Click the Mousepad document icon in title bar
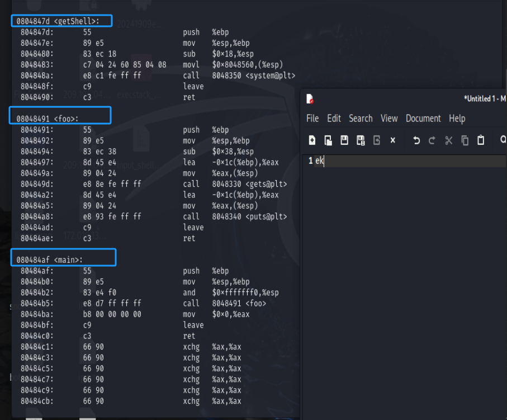 pyautogui.click(x=310, y=98)
